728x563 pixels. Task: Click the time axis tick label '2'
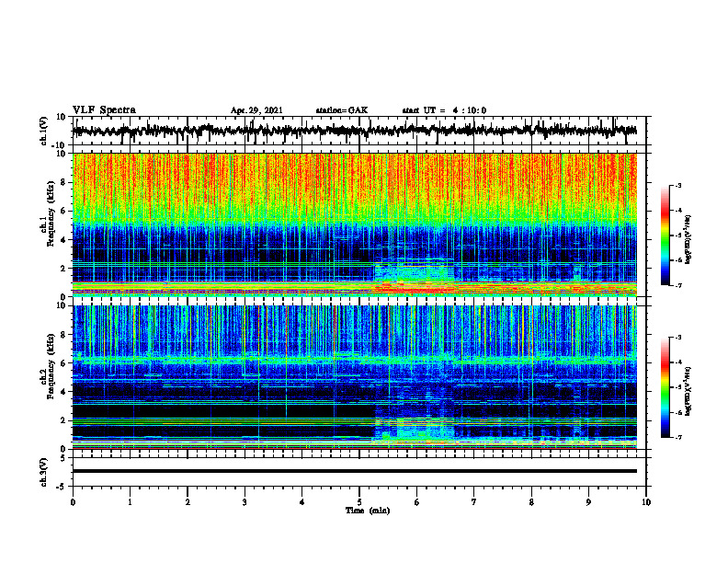click(x=188, y=502)
